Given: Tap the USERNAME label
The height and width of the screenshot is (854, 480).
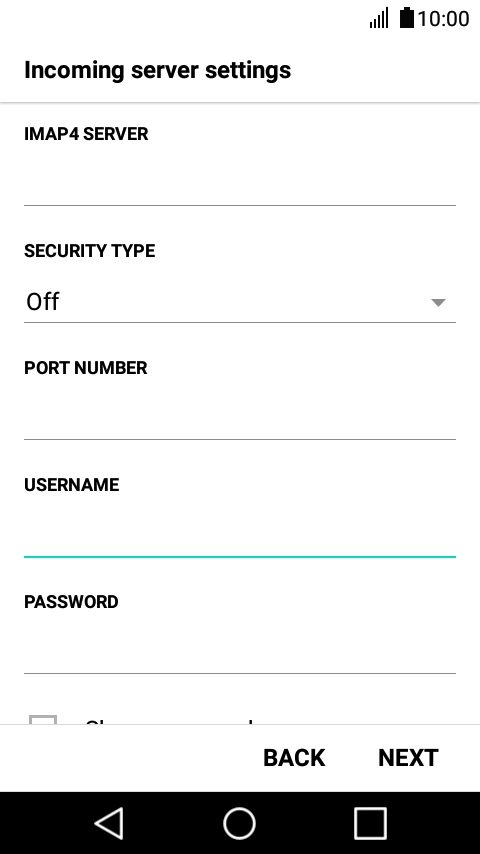Looking at the screenshot, I should 71,485.
